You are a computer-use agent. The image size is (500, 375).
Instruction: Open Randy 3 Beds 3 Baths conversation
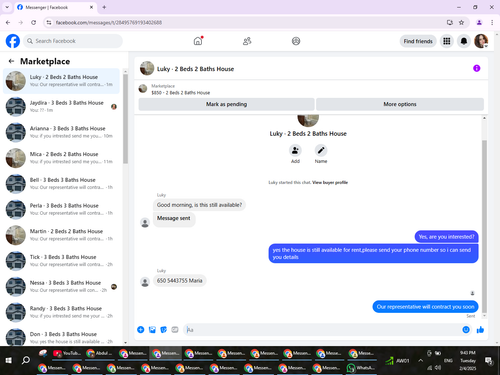pos(61,312)
